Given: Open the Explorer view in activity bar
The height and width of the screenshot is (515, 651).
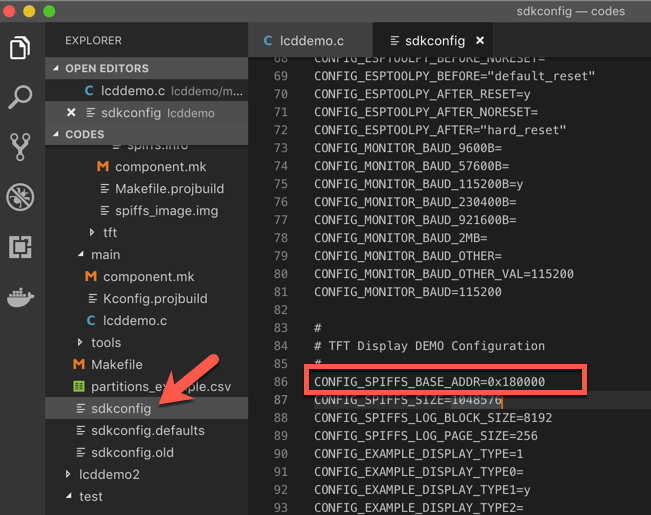Looking at the screenshot, I should click(20, 48).
